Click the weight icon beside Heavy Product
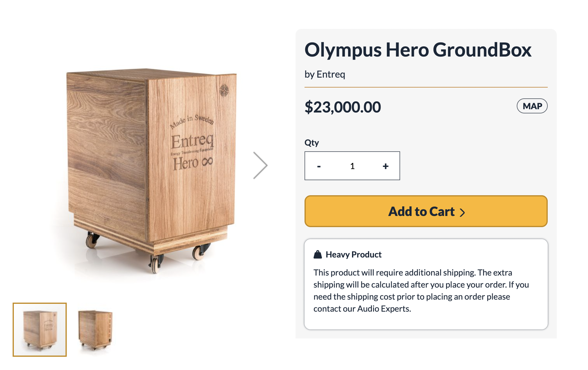This screenshot has height=370, width=588. click(317, 254)
